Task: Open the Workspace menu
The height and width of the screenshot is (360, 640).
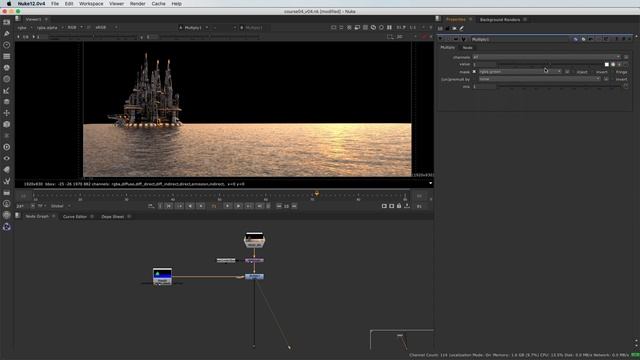Action: 91,4
